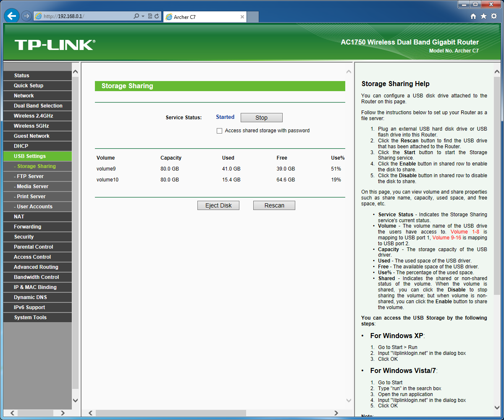Click the Rescan button

tap(274, 205)
